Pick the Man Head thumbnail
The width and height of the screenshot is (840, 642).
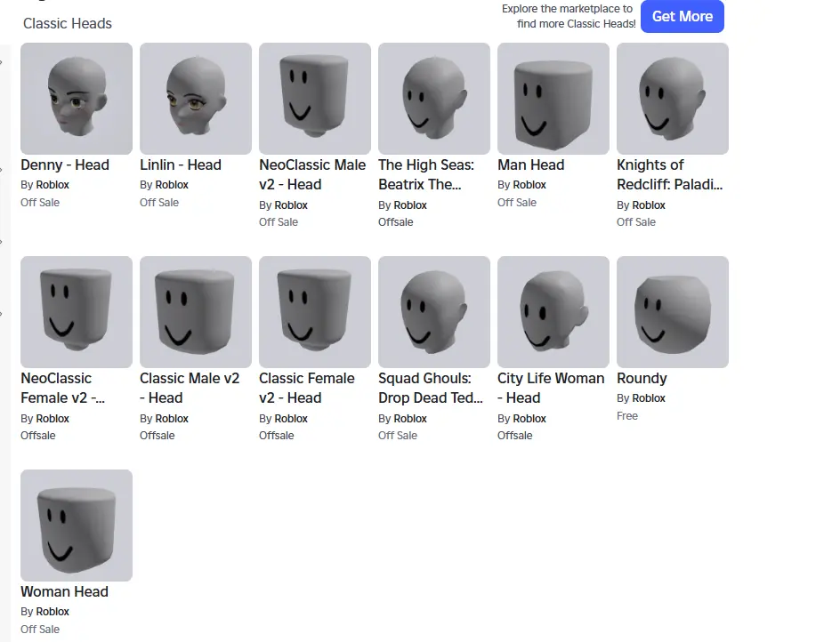pos(553,99)
